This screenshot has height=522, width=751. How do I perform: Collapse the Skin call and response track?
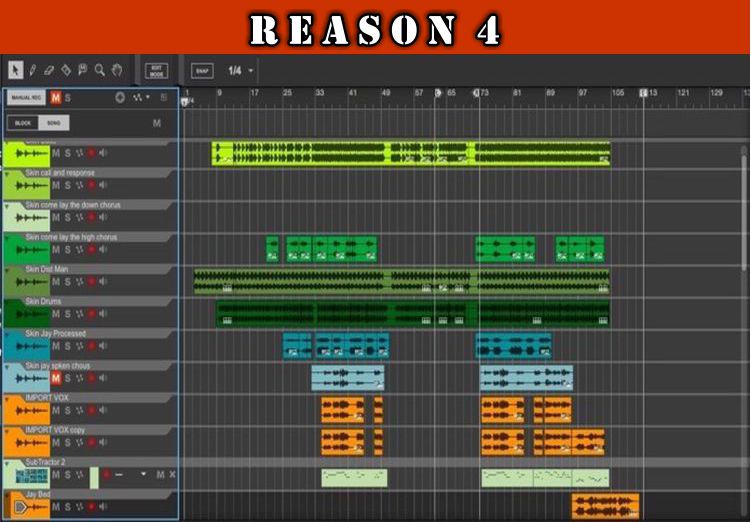pyautogui.click(x=7, y=174)
